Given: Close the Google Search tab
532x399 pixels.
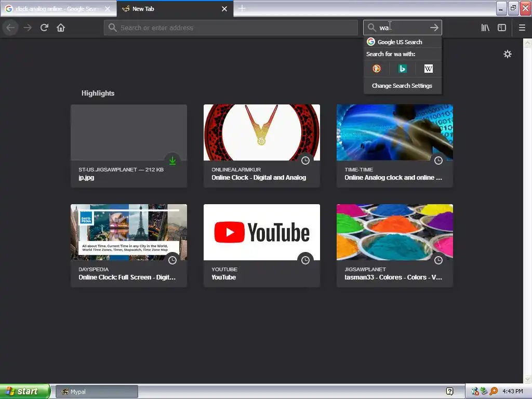Looking at the screenshot, I should coord(108,9).
